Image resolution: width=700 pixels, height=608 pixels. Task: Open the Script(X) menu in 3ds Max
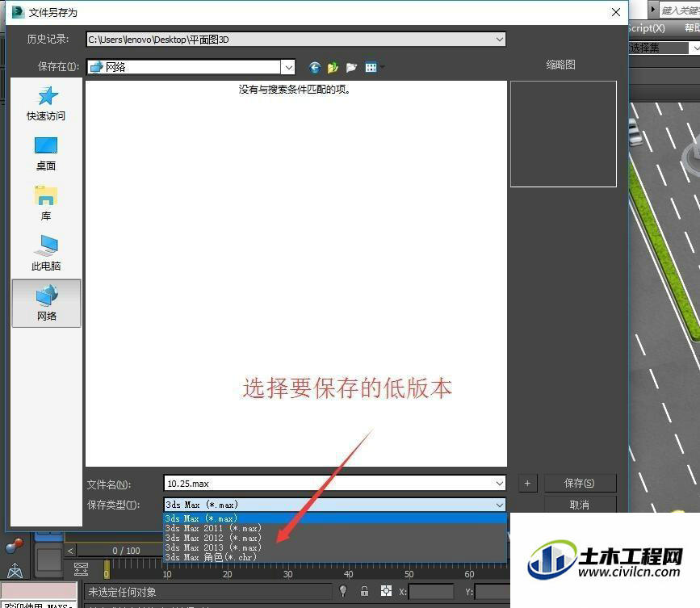pyautogui.click(x=647, y=28)
